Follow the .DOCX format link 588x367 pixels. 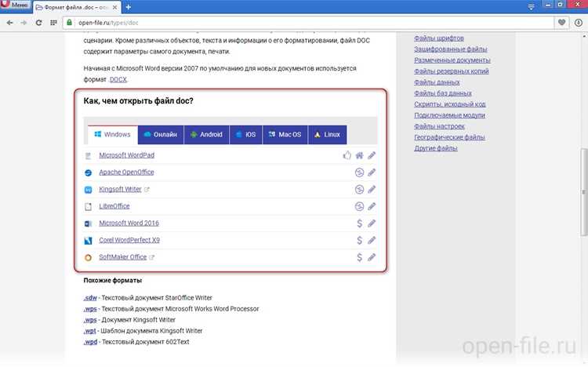coord(118,79)
